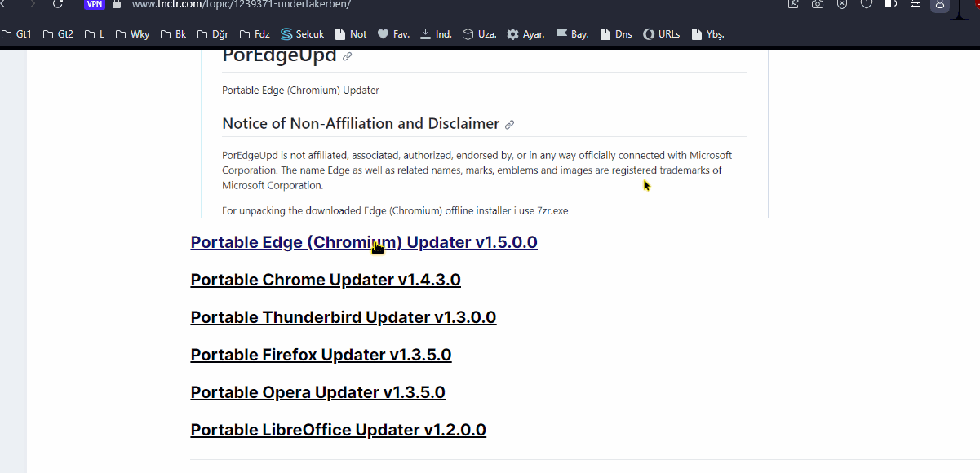Open Portable Chrome Updater v1.4.3.0 link

point(326,280)
